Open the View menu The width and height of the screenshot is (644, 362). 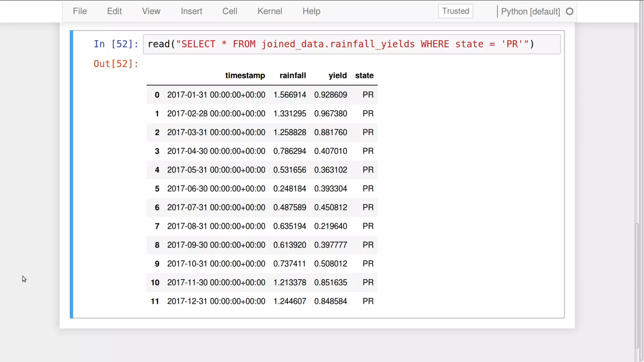pyautogui.click(x=151, y=11)
